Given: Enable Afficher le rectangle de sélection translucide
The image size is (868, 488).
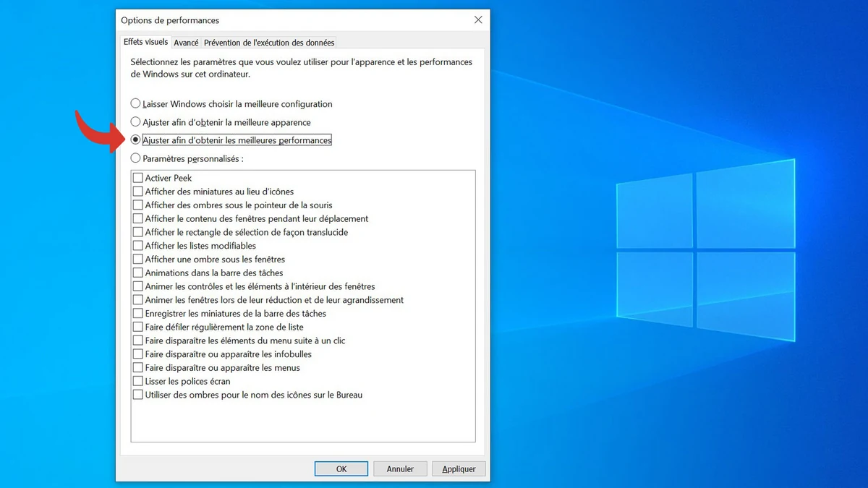Looking at the screenshot, I should pos(137,232).
